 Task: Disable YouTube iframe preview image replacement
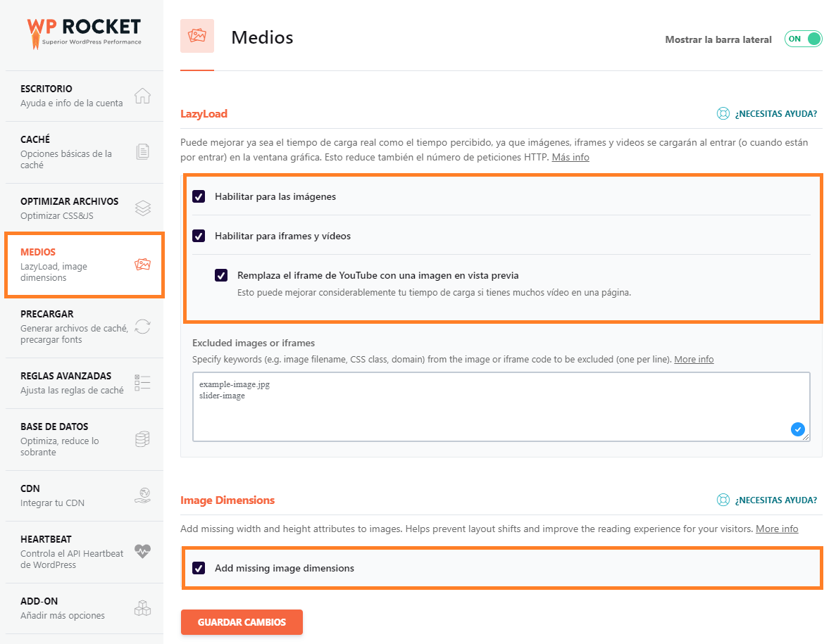point(221,275)
